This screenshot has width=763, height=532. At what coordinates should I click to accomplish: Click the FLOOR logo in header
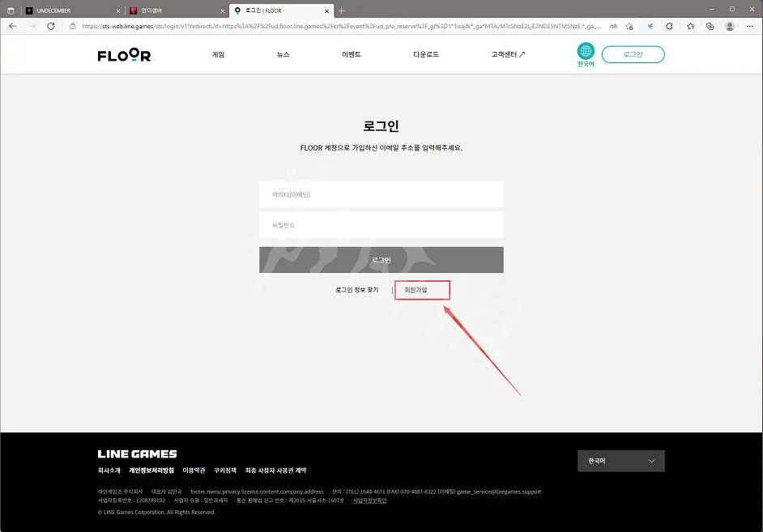click(x=124, y=55)
